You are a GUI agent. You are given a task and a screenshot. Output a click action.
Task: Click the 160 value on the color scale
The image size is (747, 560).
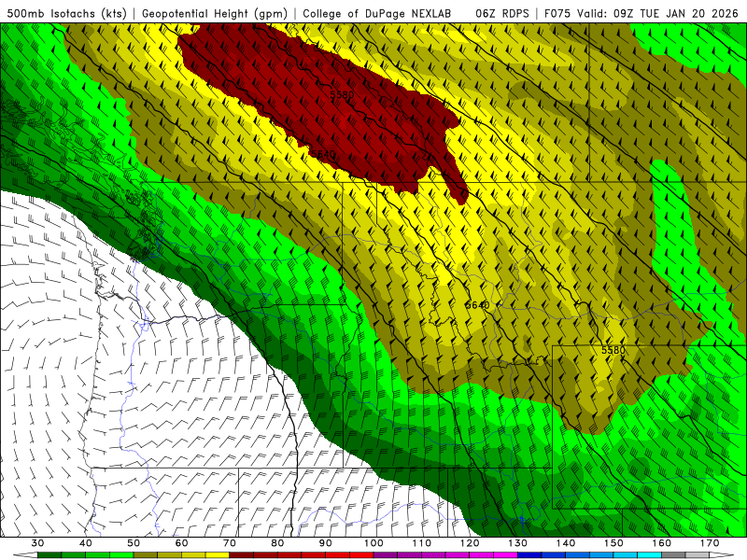[x=662, y=543]
